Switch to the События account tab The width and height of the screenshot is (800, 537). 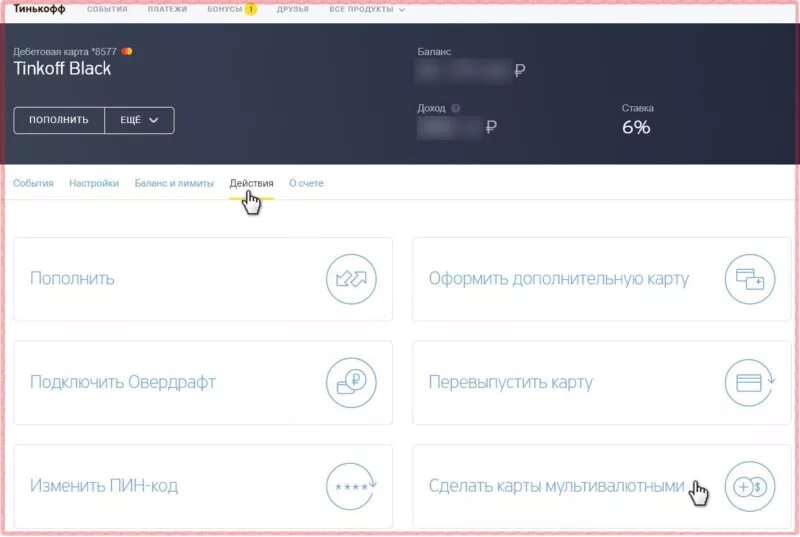click(33, 183)
